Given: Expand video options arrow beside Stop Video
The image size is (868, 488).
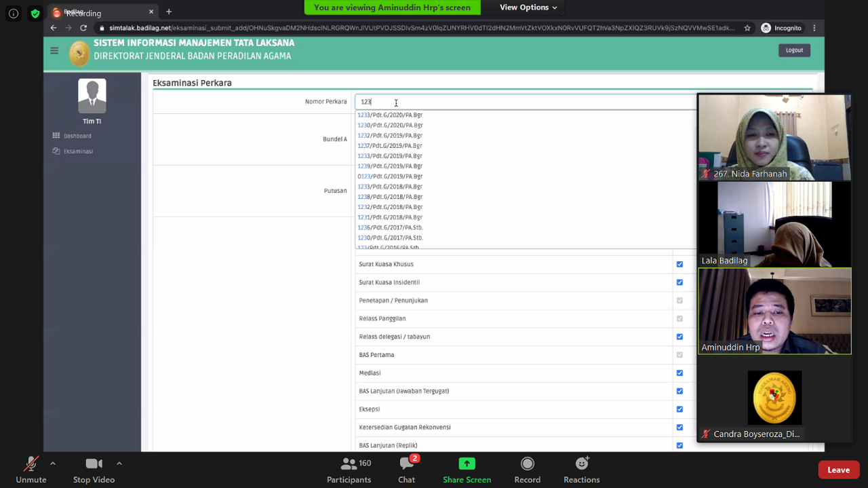Looking at the screenshot, I should pyautogui.click(x=119, y=464).
